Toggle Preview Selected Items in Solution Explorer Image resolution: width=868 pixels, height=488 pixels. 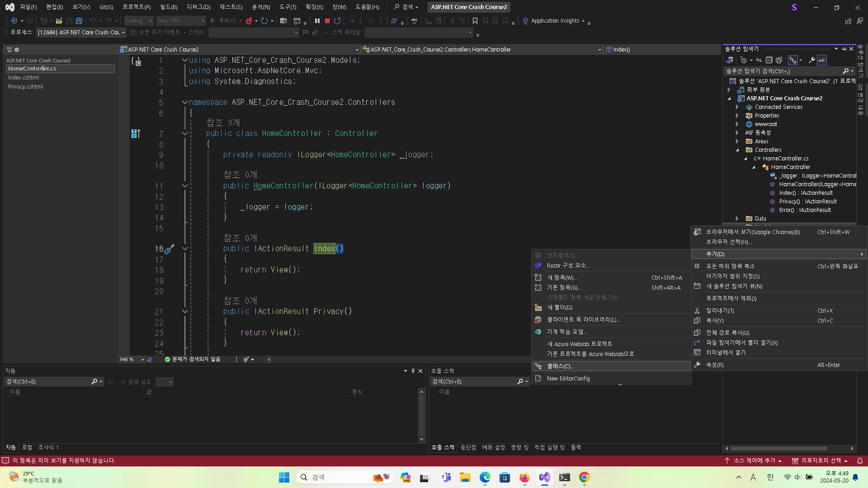[822, 60]
